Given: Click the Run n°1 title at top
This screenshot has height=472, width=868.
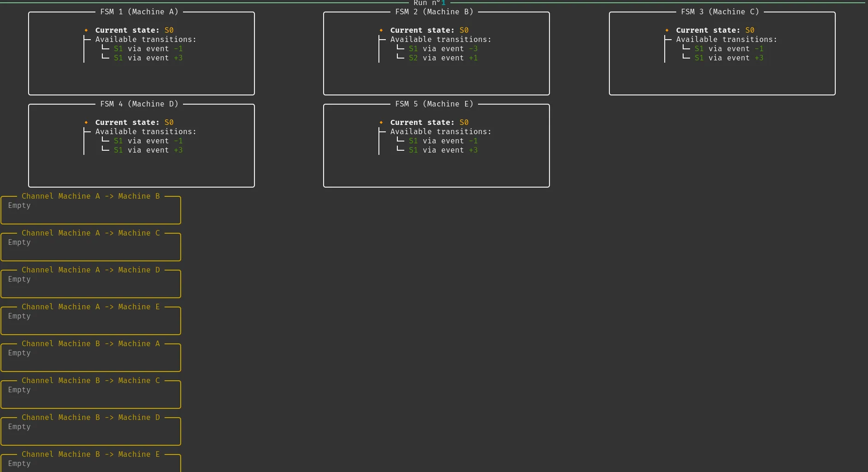Looking at the screenshot, I should point(430,3).
